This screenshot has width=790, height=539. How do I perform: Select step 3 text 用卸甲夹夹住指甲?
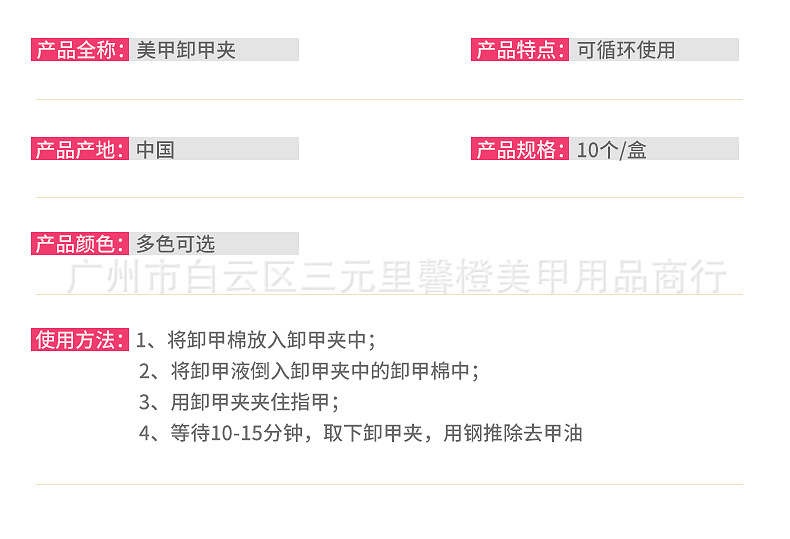(x=254, y=402)
